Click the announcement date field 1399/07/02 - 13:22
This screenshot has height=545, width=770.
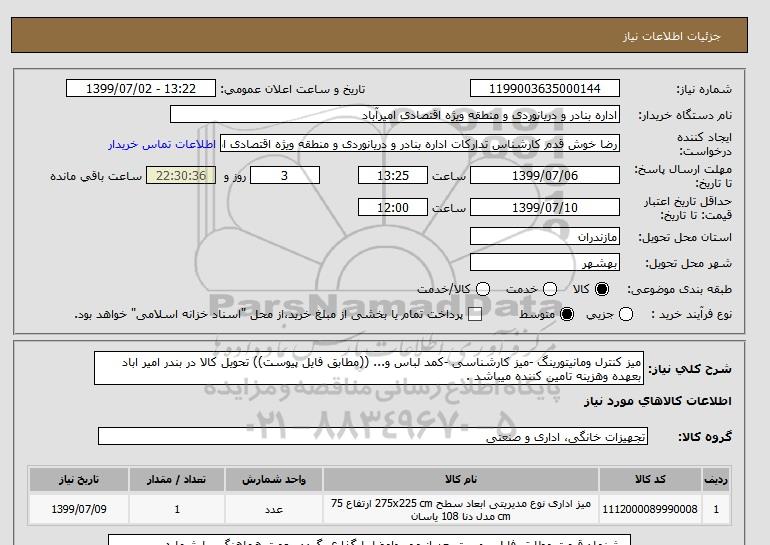(x=141, y=89)
